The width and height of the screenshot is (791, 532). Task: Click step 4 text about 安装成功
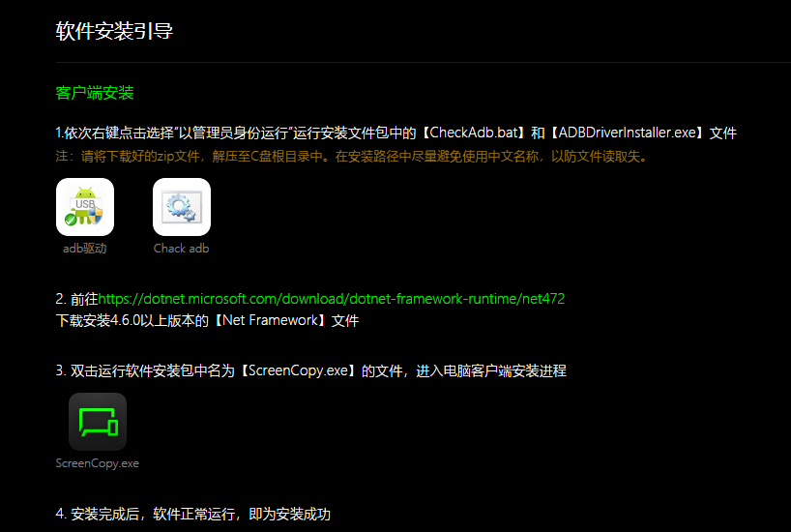[193, 515]
